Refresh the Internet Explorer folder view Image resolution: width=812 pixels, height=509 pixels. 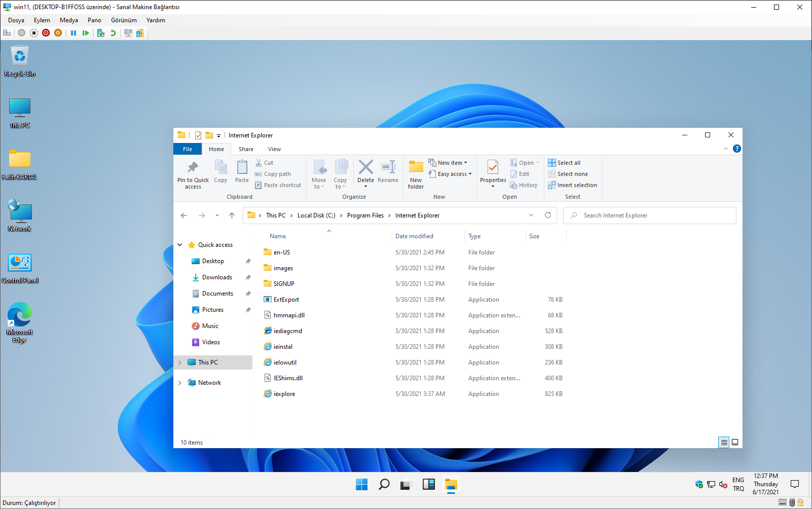click(548, 215)
